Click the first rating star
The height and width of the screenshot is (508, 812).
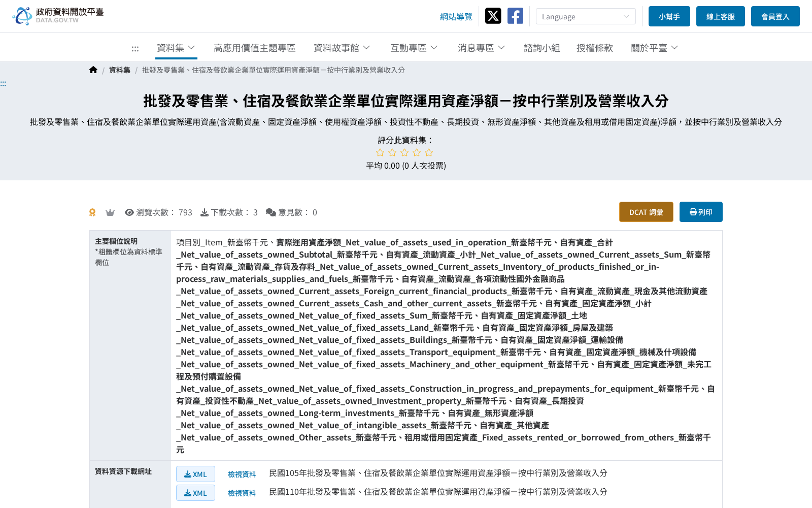point(380,152)
